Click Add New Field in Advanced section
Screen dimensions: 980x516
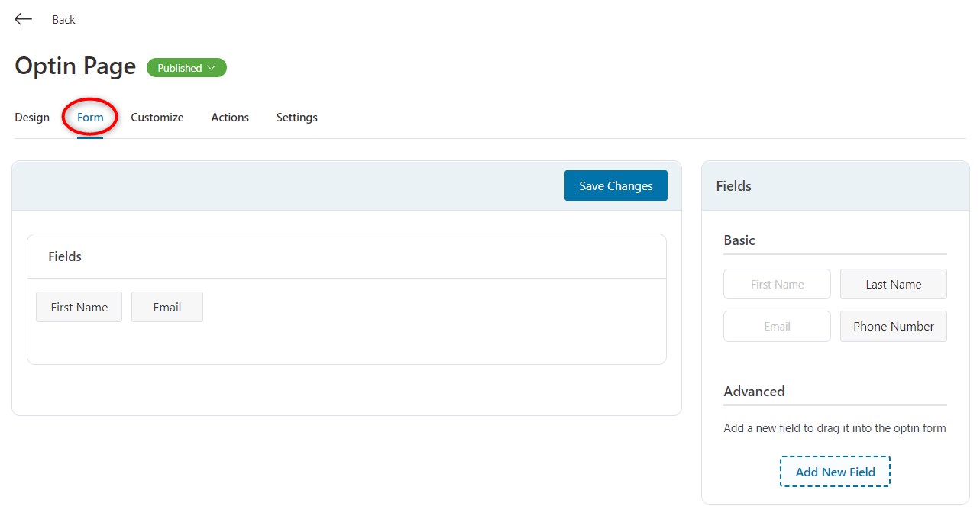[834, 471]
